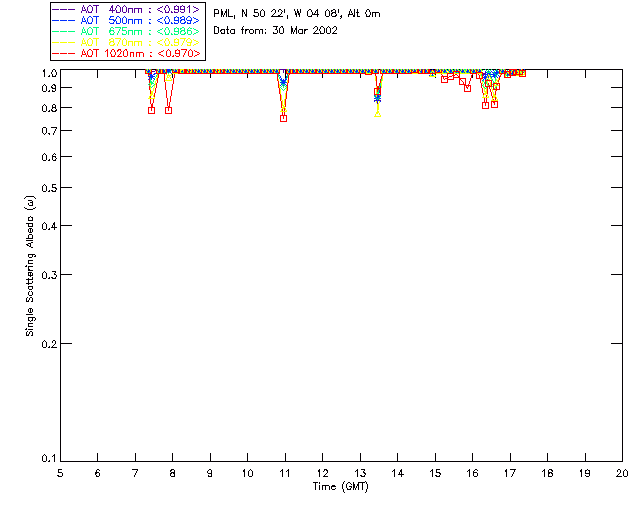Click the Time (GMT) axis label
The height and width of the screenshot is (512, 640).
pyautogui.click(x=340, y=487)
